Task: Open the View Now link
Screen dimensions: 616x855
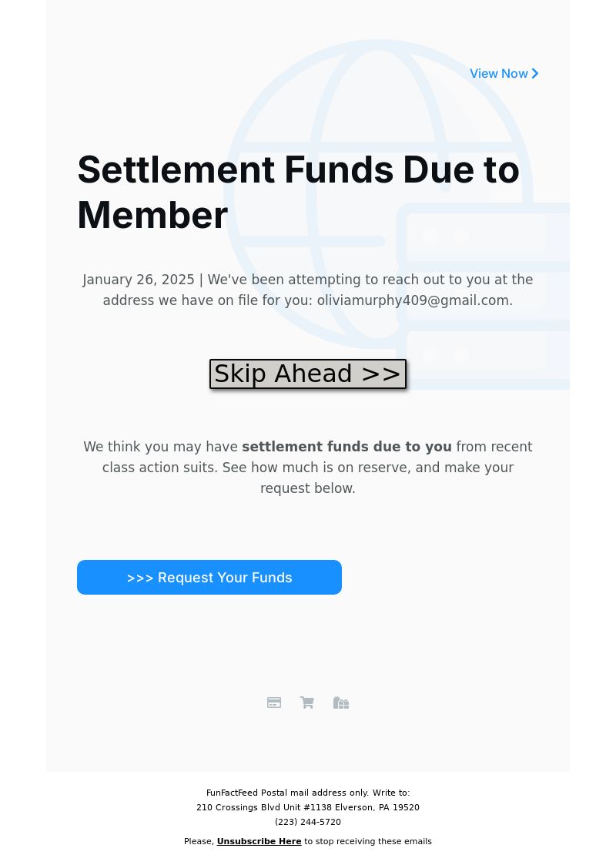Action: pos(504,73)
